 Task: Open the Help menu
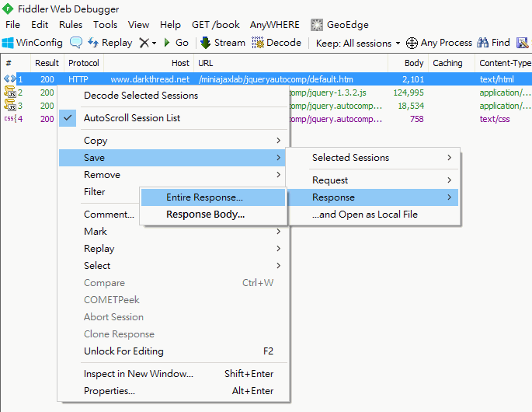tap(170, 25)
